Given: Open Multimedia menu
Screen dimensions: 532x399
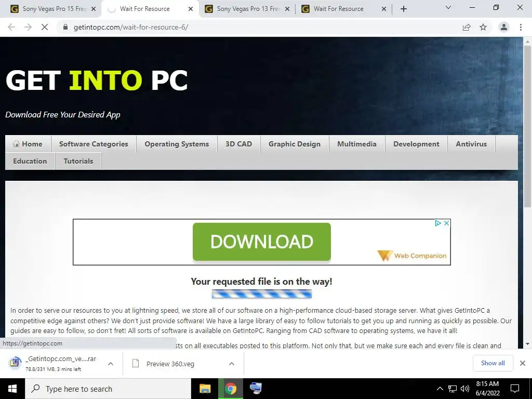Looking at the screenshot, I should 357,144.
